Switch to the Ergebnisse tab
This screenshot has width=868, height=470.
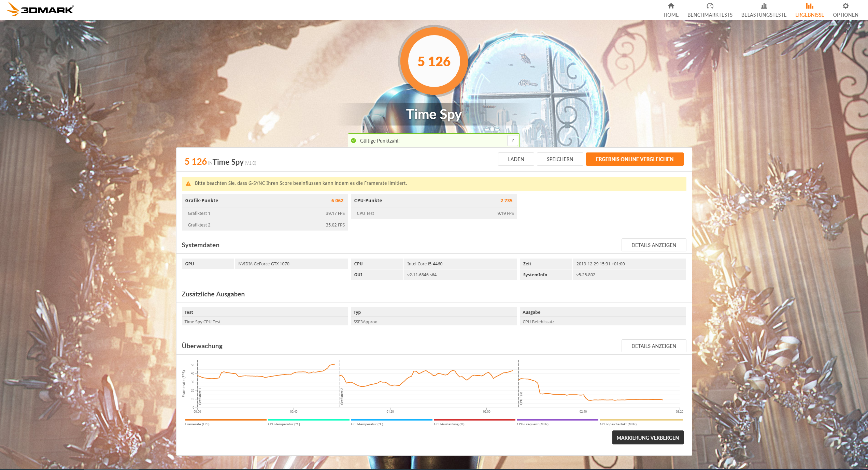[x=809, y=10]
